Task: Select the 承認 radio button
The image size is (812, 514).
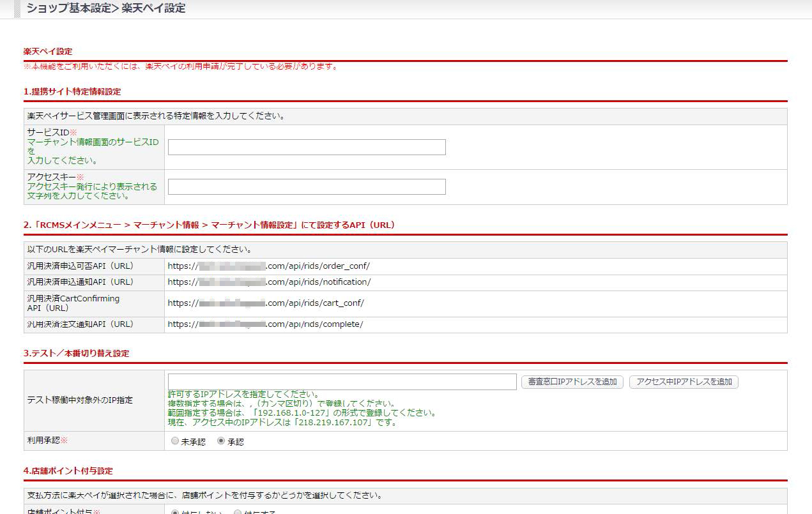Action: (x=222, y=441)
